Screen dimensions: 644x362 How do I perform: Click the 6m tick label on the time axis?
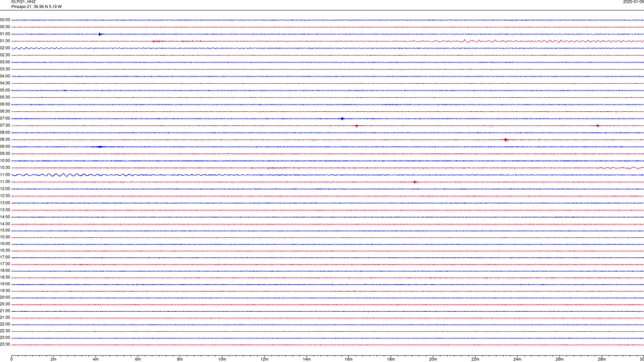pyautogui.click(x=138, y=359)
